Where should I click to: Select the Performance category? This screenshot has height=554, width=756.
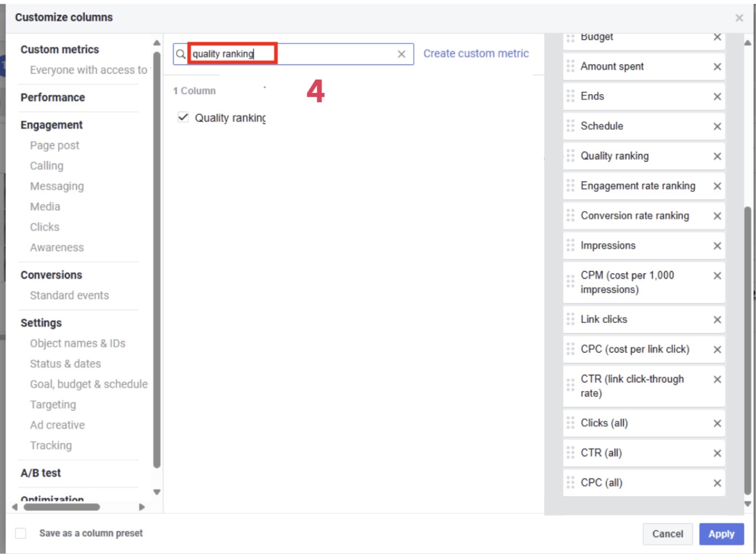52,97
